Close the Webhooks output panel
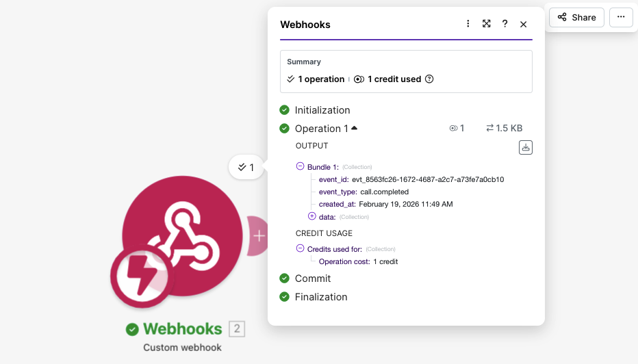The height and width of the screenshot is (364, 638). 524,24
